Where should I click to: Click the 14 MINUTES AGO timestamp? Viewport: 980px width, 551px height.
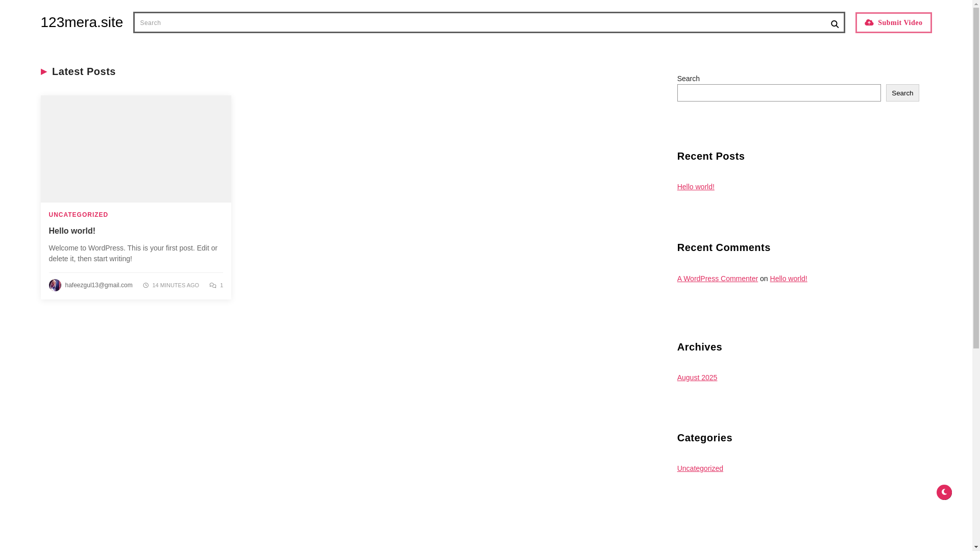point(176,285)
